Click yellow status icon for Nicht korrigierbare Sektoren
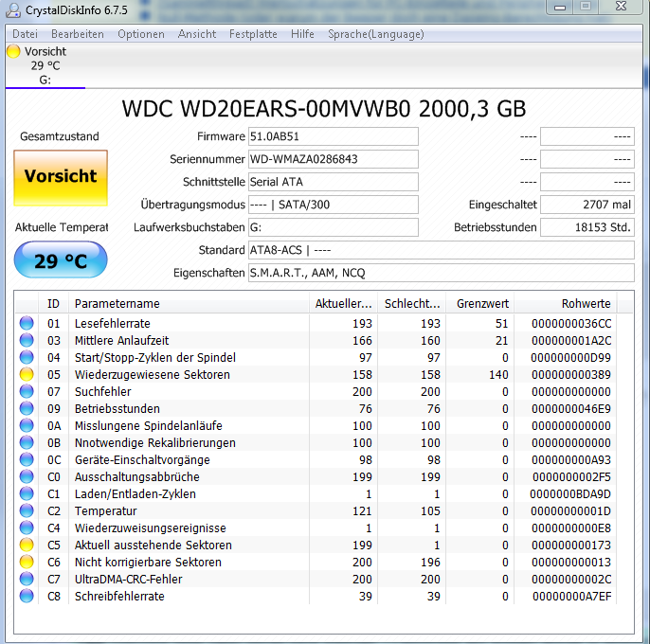 27,562
